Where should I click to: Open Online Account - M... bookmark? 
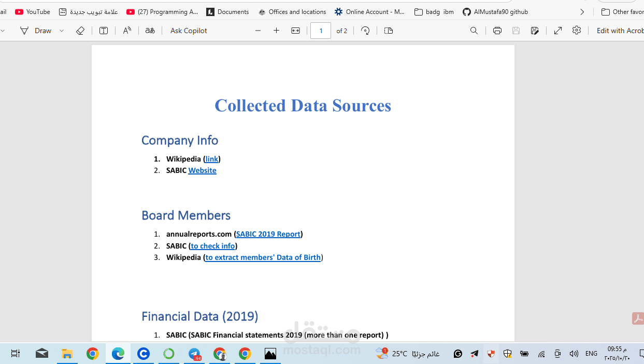tap(369, 11)
